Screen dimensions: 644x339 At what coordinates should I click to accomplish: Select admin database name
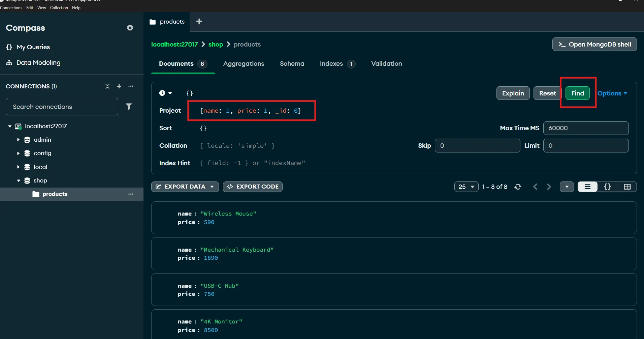(42, 140)
